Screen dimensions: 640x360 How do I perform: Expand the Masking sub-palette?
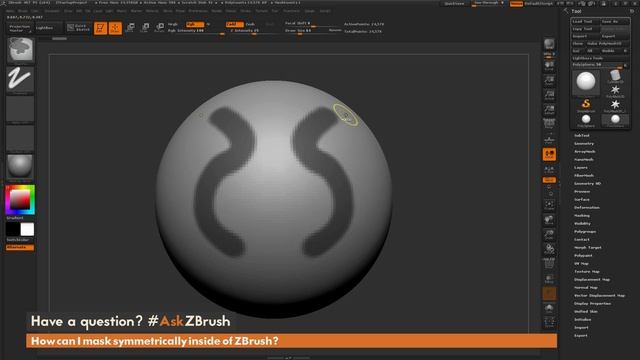[582, 216]
